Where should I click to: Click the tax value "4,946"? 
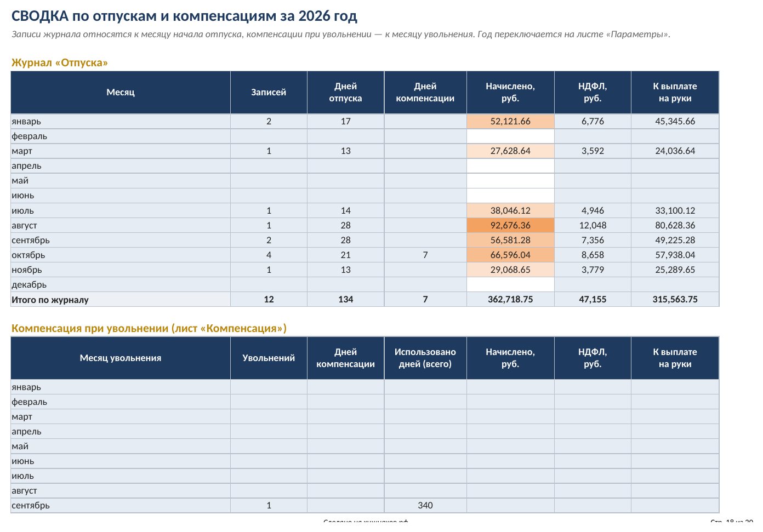(x=593, y=210)
